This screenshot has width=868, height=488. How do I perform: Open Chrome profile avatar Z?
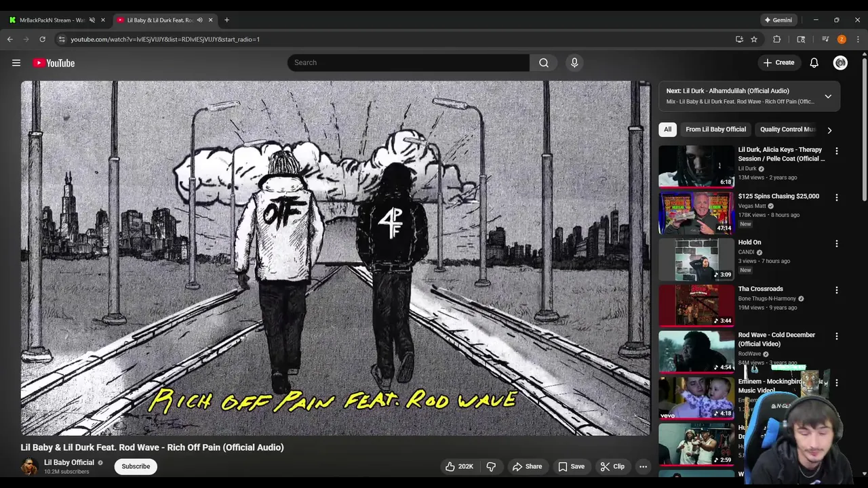[842, 39]
